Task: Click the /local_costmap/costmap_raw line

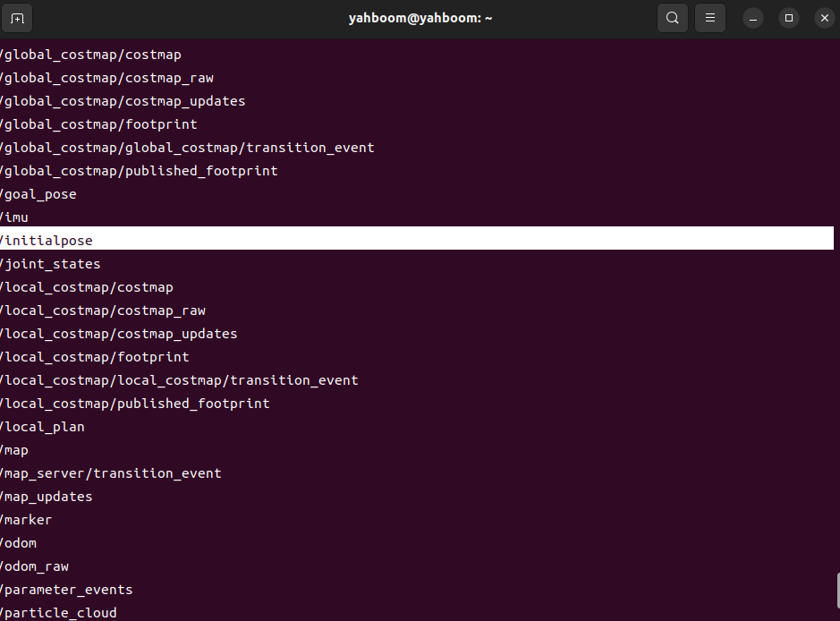Action: click(103, 310)
